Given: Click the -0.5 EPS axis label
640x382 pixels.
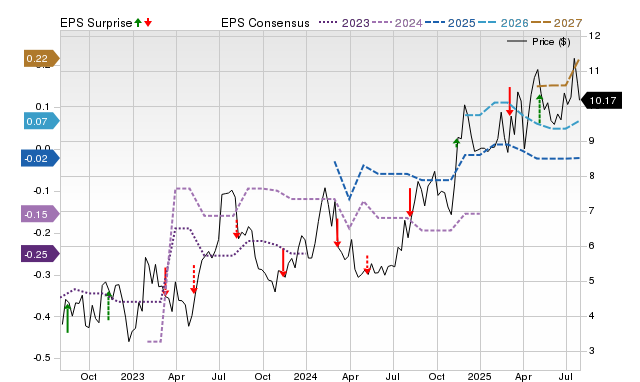Looking at the screenshot, I should [x=41, y=358].
